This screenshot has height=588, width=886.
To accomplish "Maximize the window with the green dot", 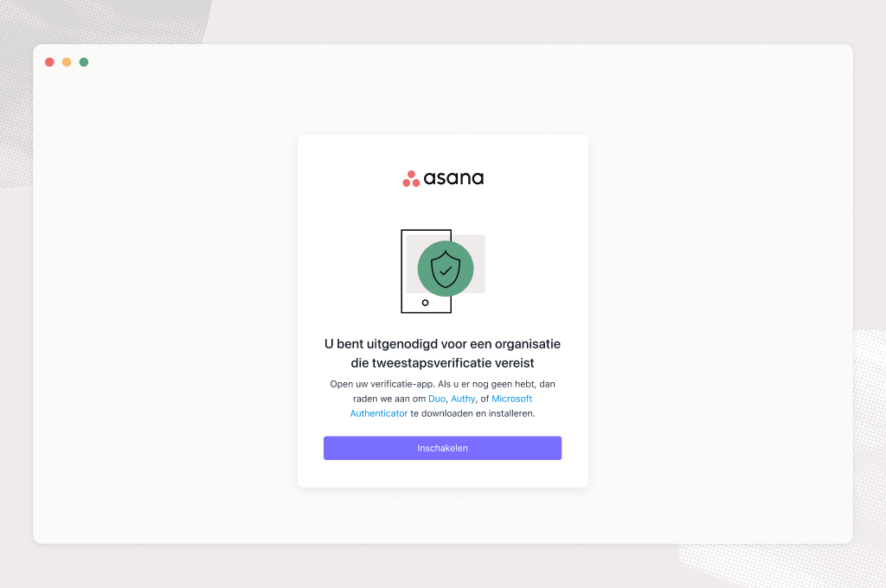I will pos(84,62).
